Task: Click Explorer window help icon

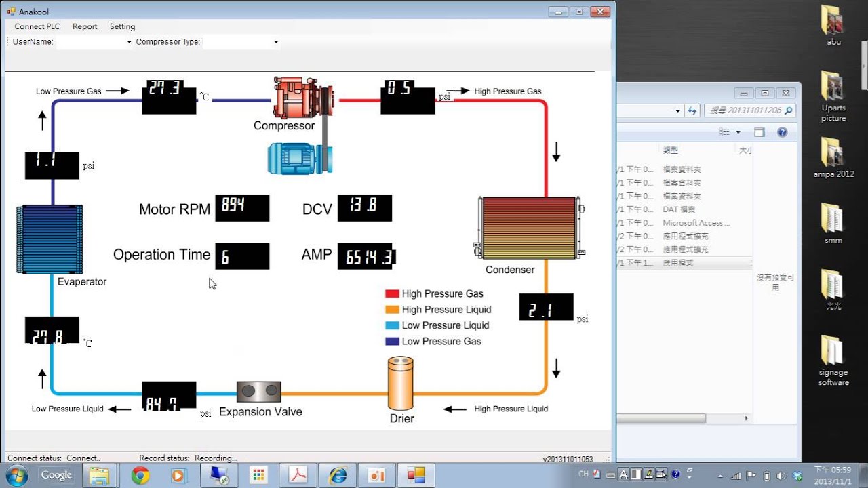Action: coord(782,132)
